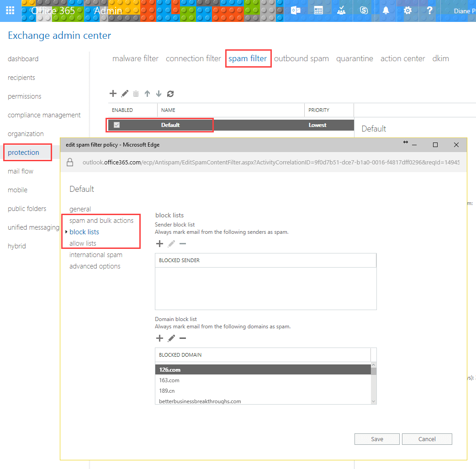Switch to the quarantine tab
Viewport: 476px width, 469px height.
click(x=354, y=58)
